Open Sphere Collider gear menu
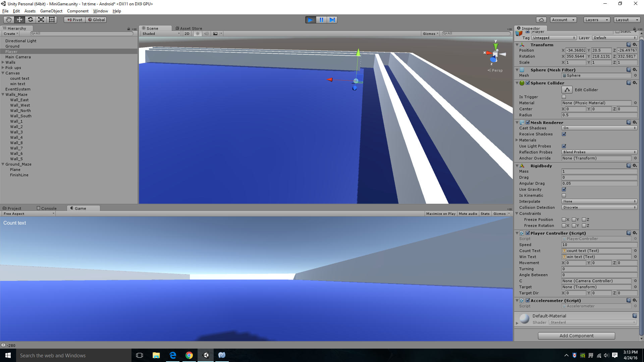 coord(635,83)
